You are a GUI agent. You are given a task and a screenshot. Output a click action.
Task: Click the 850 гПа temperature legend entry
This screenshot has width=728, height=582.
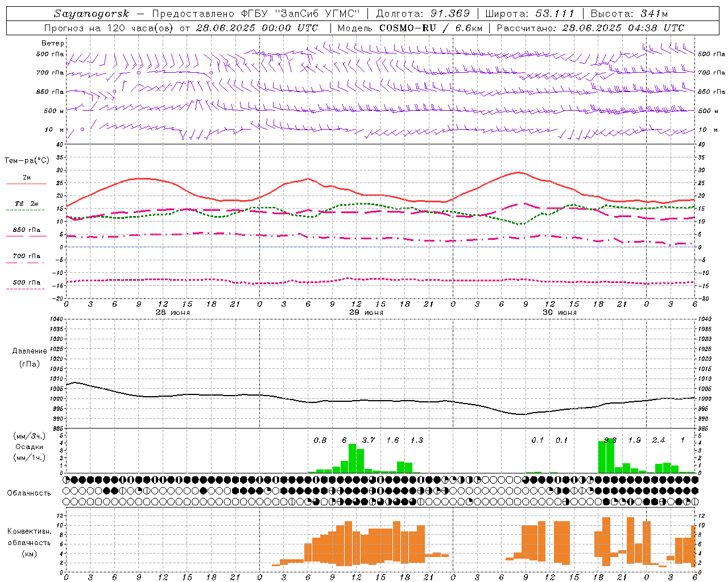26,230
